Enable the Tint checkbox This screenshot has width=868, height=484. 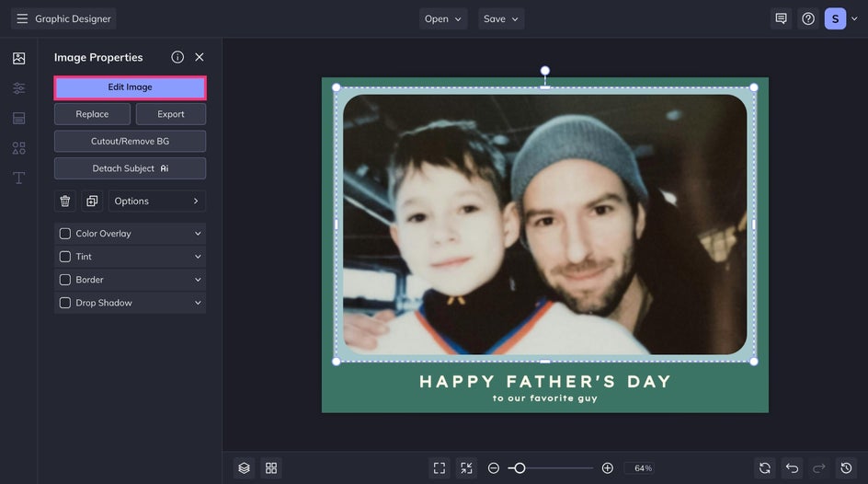pyautogui.click(x=64, y=257)
